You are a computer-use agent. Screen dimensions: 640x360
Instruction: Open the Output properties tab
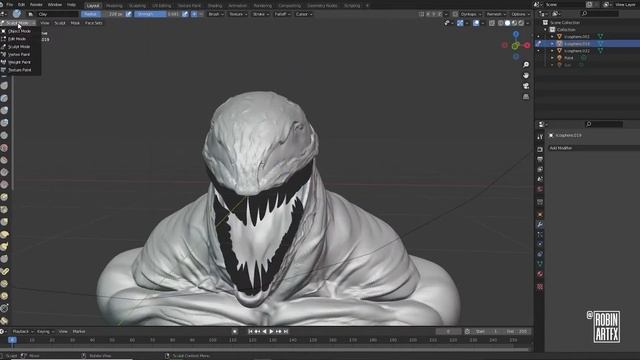(x=540, y=159)
